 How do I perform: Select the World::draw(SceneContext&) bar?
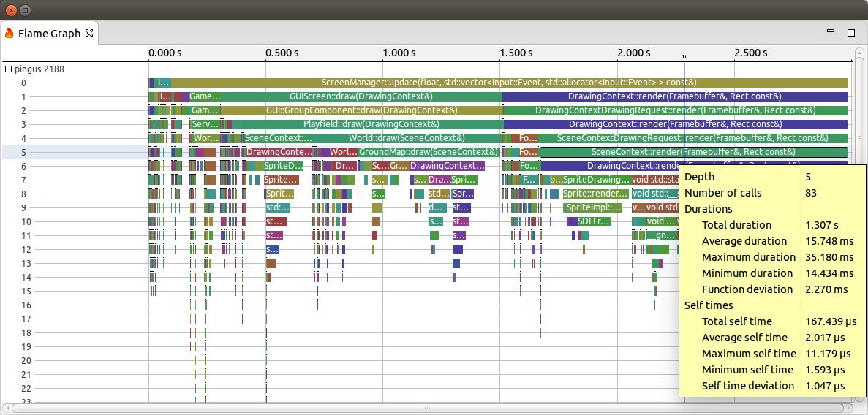click(x=406, y=138)
